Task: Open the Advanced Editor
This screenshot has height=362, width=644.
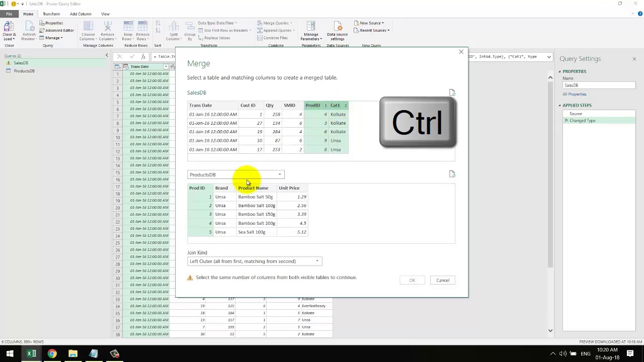Action: point(57,31)
